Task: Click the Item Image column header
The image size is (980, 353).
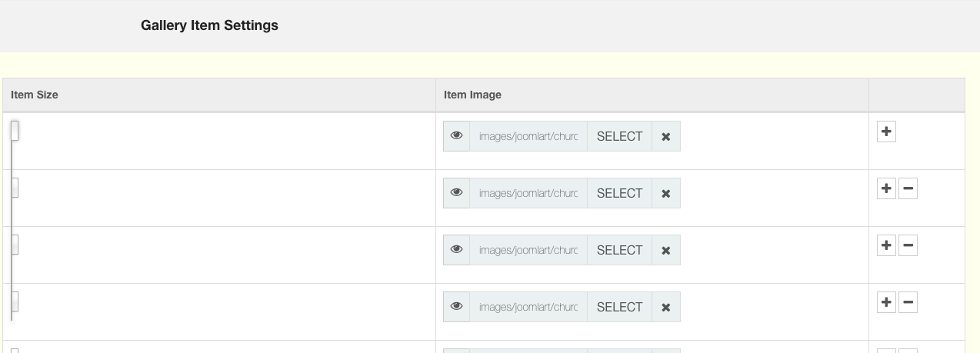Action: pos(472,95)
